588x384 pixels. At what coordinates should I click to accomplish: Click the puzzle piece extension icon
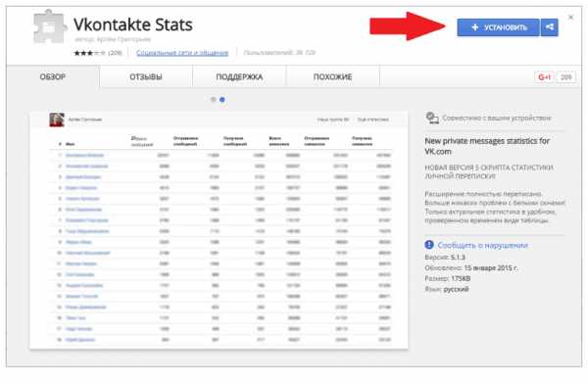[x=50, y=27]
